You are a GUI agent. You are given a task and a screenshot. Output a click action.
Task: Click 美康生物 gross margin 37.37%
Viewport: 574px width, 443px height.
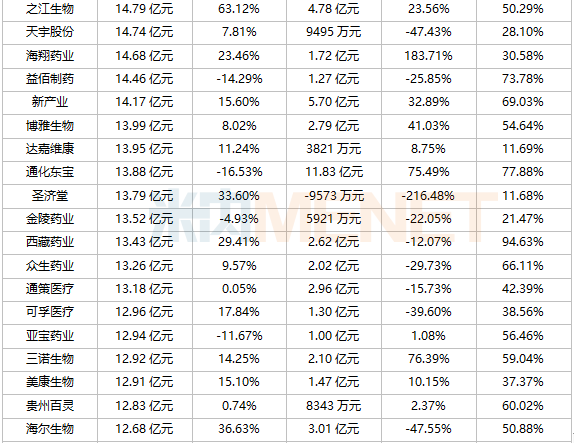523,382
